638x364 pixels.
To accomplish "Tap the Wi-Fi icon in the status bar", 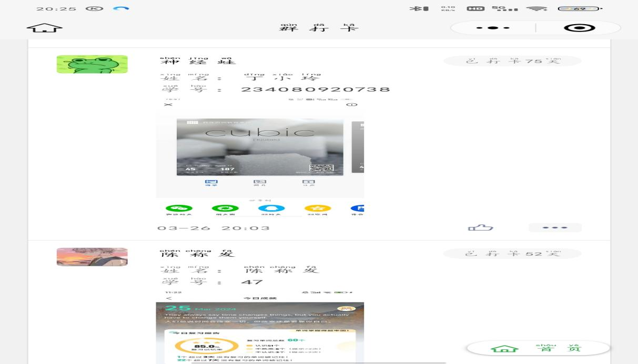I will [536, 9].
